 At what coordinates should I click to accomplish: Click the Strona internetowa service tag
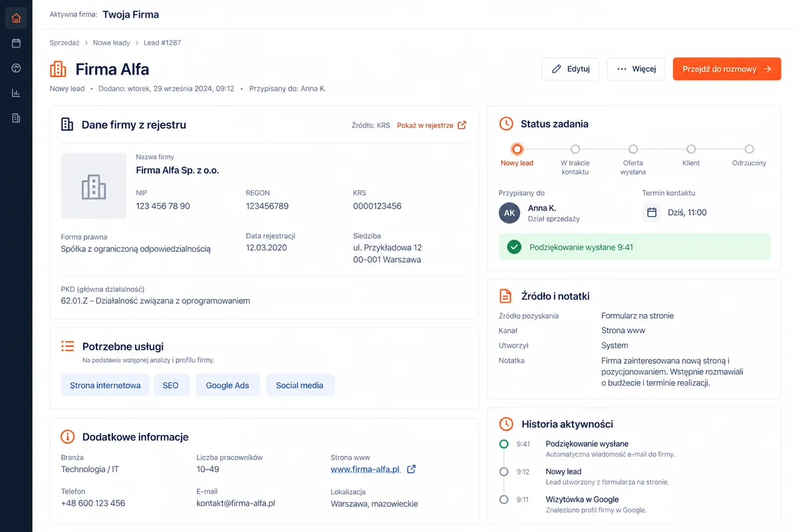pyautogui.click(x=105, y=385)
